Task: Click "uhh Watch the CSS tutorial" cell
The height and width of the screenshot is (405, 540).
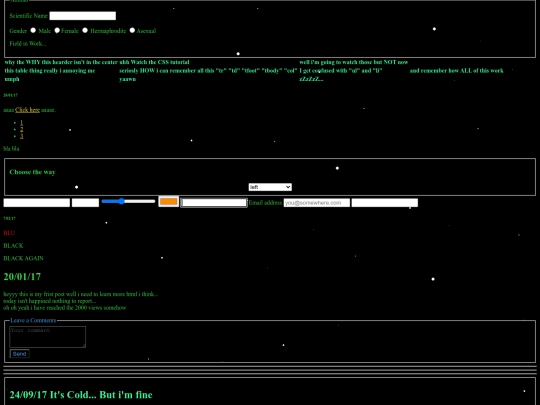Action: 154,62
